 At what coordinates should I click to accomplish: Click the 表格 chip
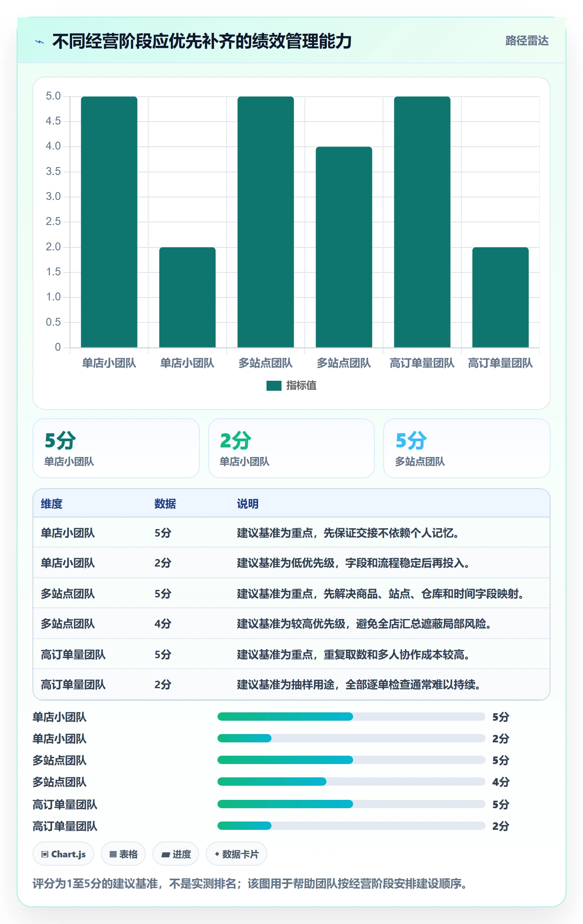click(123, 854)
